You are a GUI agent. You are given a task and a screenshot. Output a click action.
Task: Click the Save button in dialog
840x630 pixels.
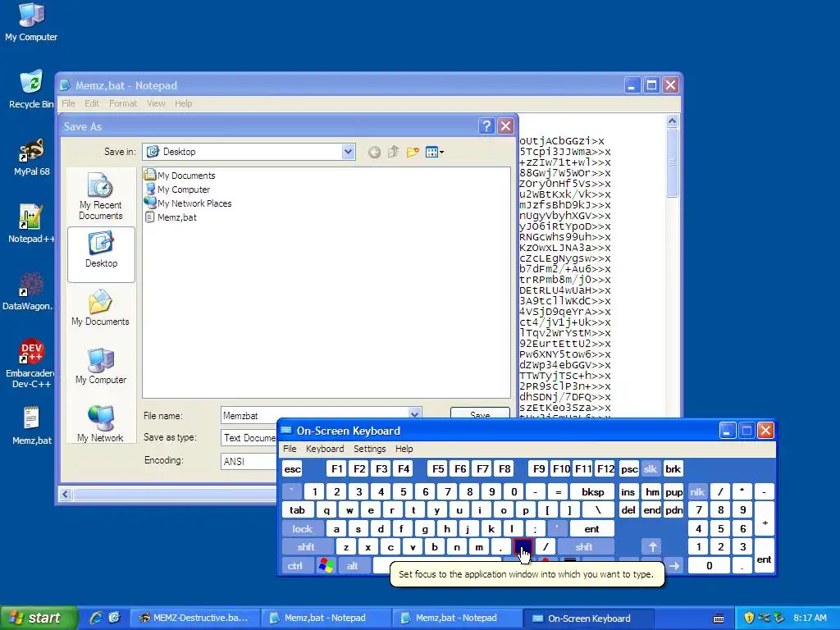480,413
